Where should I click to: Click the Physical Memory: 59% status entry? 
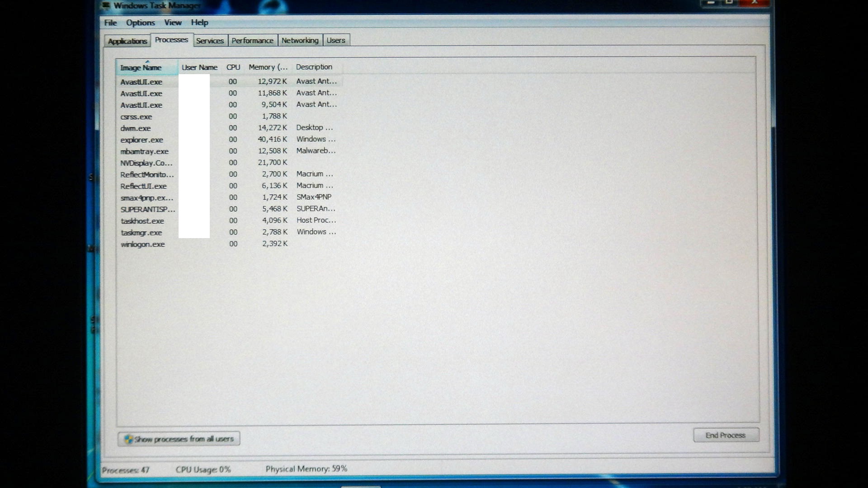pos(307,469)
